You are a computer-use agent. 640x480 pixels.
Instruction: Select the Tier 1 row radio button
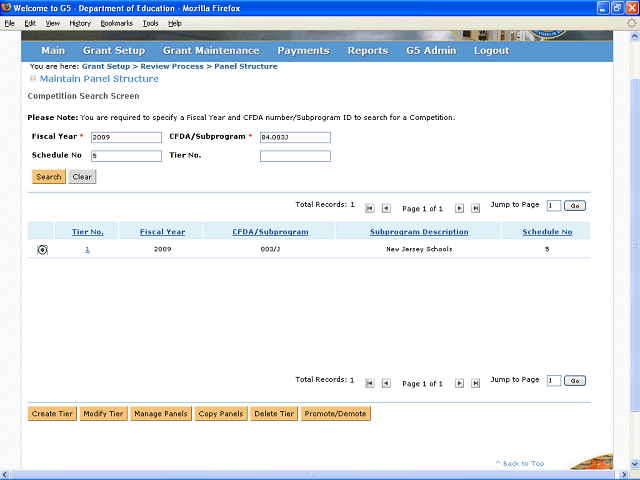(42, 249)
